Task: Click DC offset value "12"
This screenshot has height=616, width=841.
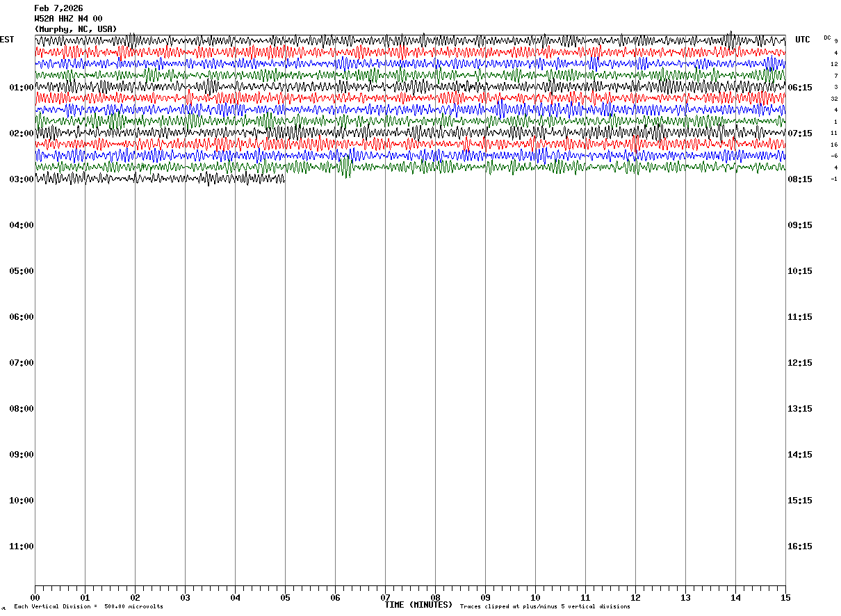Action: (834, 64)
